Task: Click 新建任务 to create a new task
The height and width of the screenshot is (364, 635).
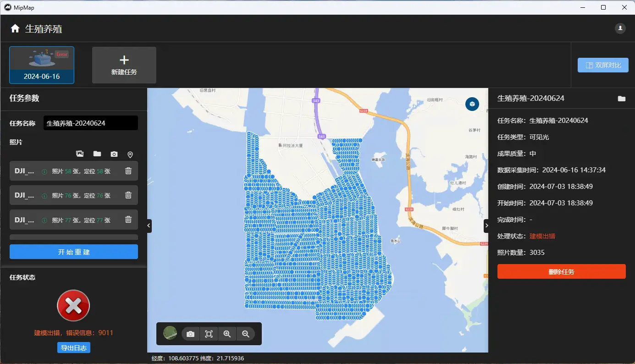Action: 124,65
